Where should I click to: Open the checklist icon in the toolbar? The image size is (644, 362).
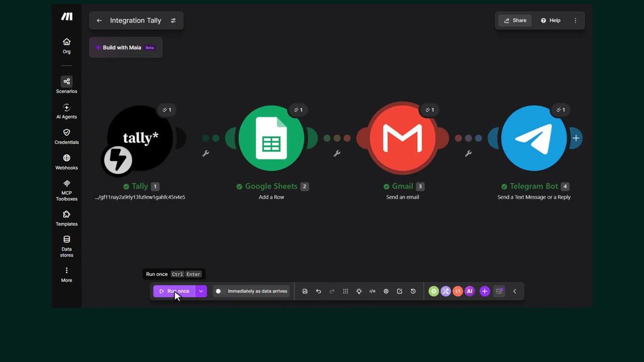(x=499, y=291)
